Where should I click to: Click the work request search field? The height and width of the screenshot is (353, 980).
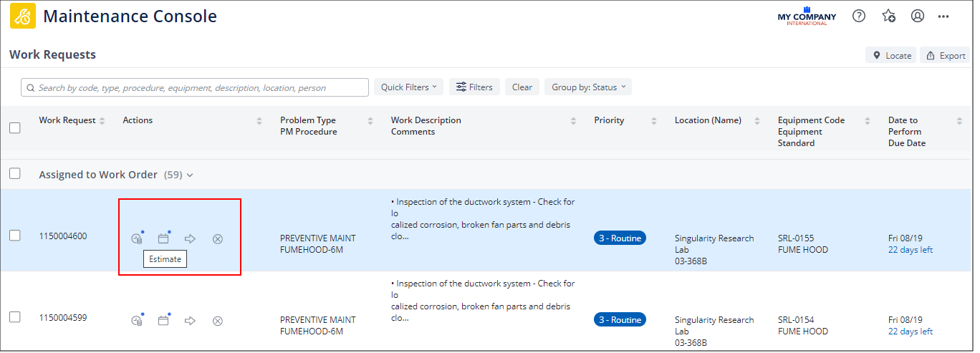[x=195, y=87]
